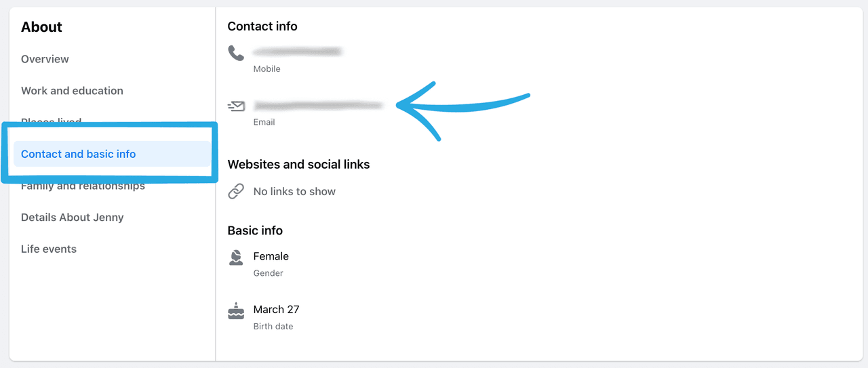Click the Basic info heading
This screenshot has height=368, width=868.
255,231
